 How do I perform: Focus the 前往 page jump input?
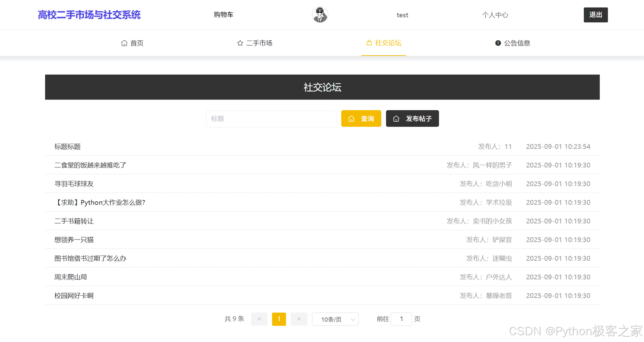[x=401, y=319]
